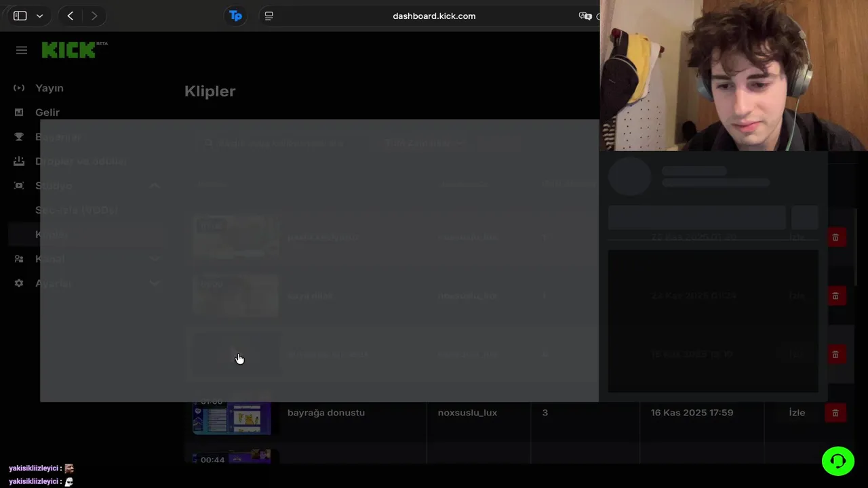This screenshot has width=868, height=488.
Task: Click the dashboard.kick.com address bar
Action: (434, 16)
